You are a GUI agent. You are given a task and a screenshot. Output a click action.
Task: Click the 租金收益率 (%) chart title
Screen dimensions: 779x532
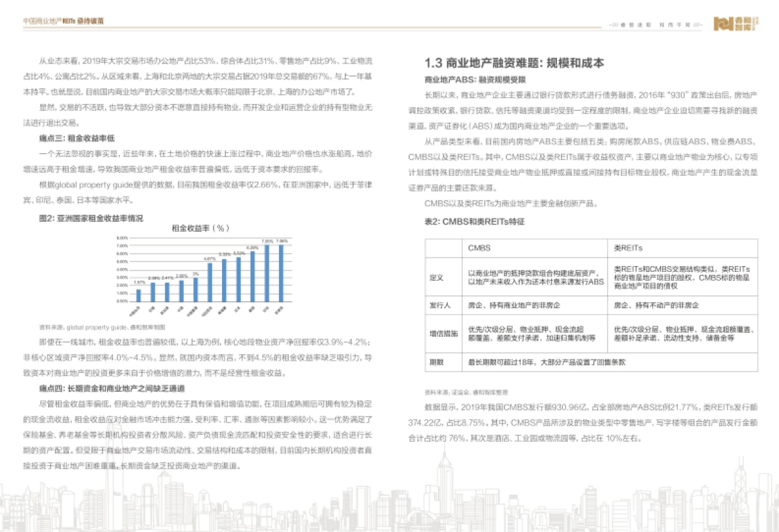point(201,228)
